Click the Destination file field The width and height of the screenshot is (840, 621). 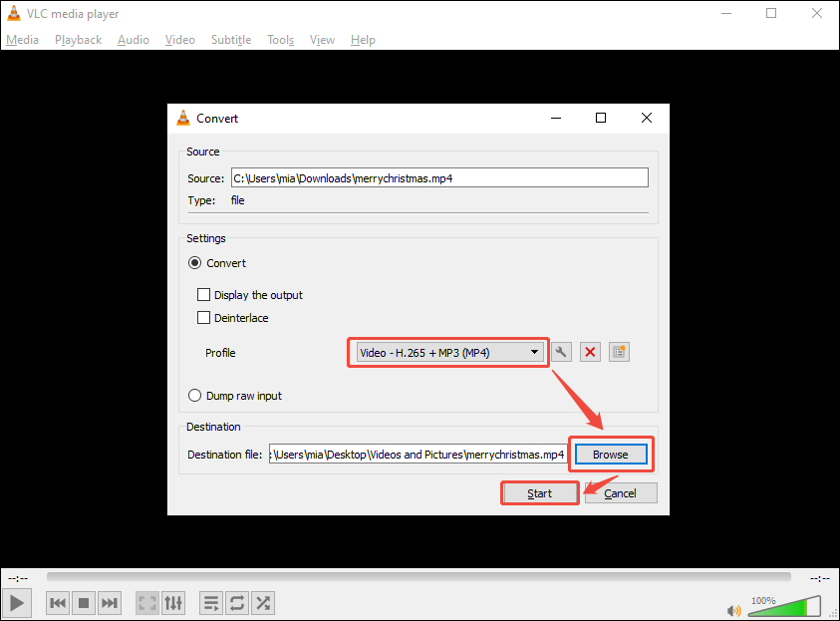[418, 455]
